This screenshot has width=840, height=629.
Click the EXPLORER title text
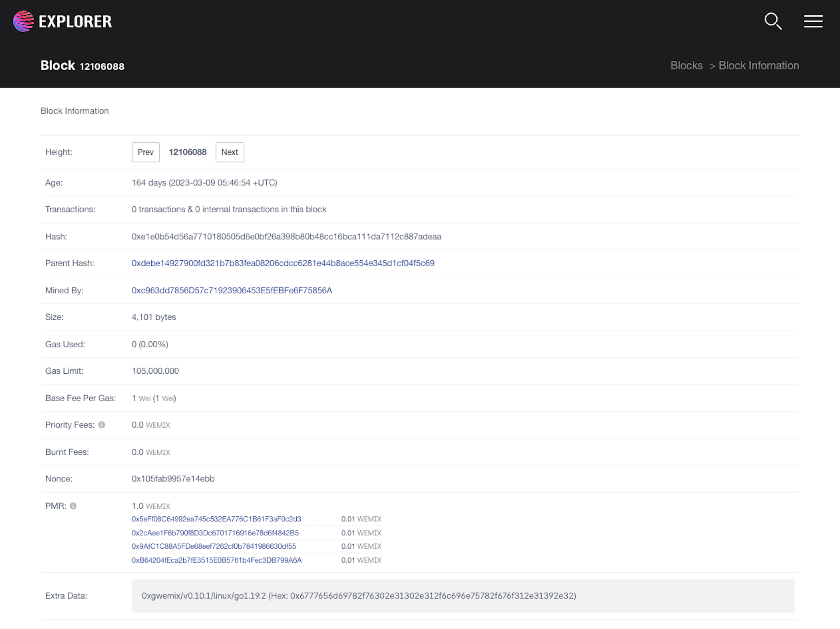click(75, 22)
